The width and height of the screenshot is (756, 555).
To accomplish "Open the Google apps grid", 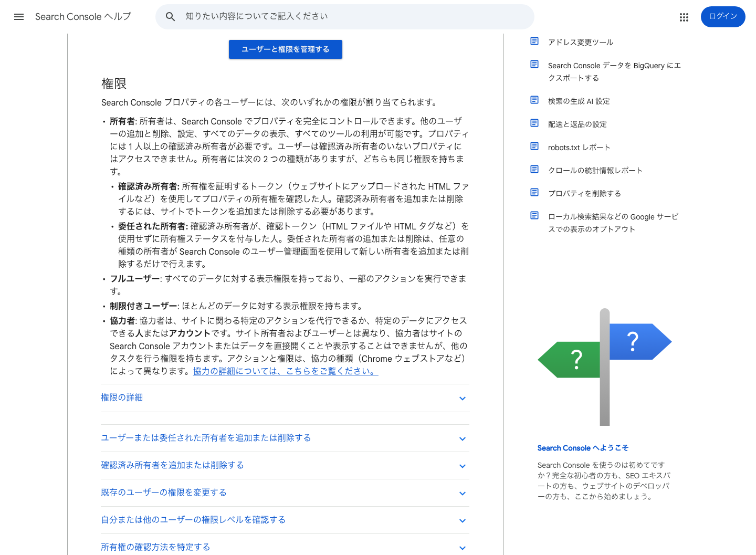I will (684, 17).
